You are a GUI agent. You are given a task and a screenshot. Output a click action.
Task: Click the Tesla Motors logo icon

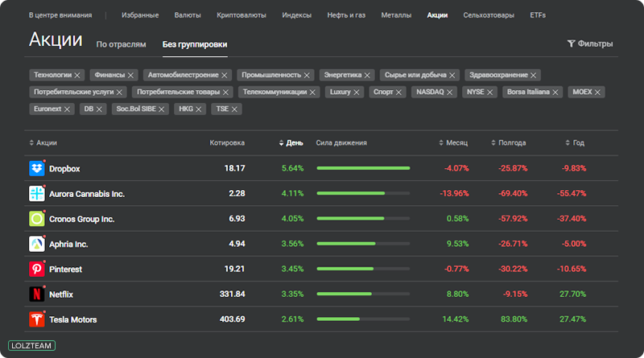36,319
